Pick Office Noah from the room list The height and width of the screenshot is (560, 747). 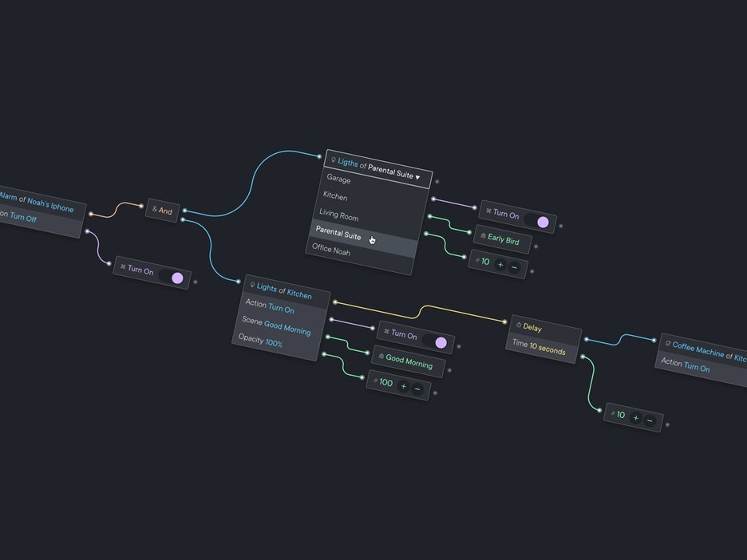click(331, 250)
